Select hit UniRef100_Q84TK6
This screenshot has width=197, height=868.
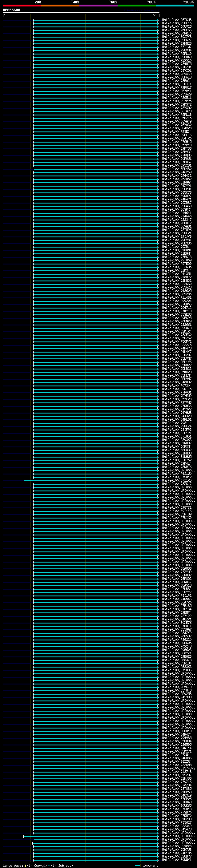coord(176,139)
